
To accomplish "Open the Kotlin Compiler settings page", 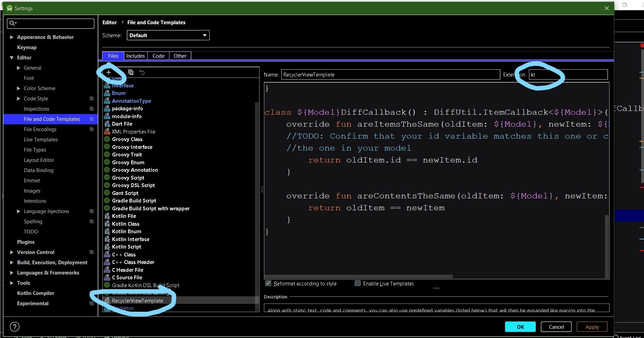I will click(x=36, y=293).
